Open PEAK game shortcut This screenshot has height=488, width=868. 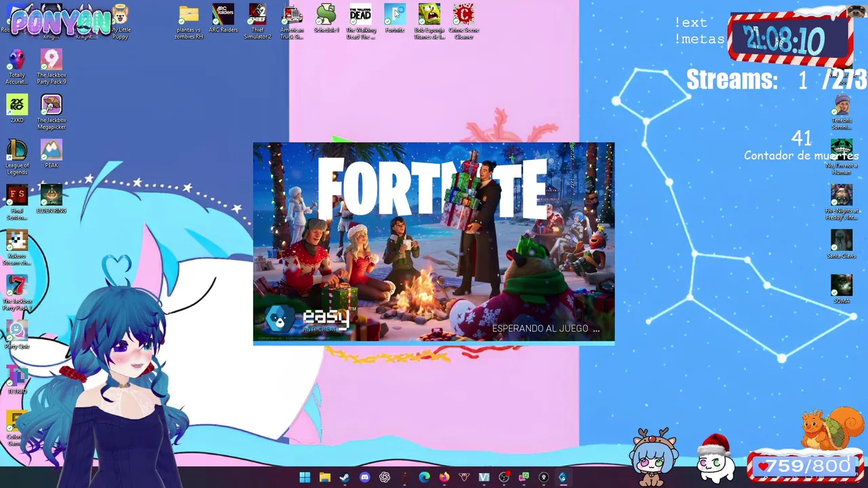coord(52,154)
